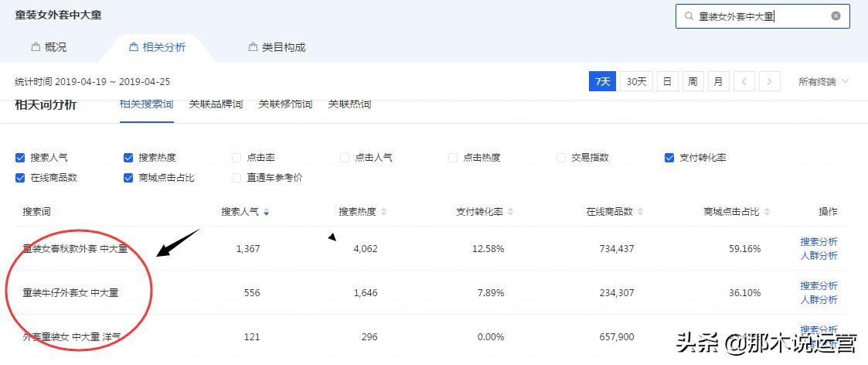Uncheck the 在线商品数 checkbox

coord(20,178)
